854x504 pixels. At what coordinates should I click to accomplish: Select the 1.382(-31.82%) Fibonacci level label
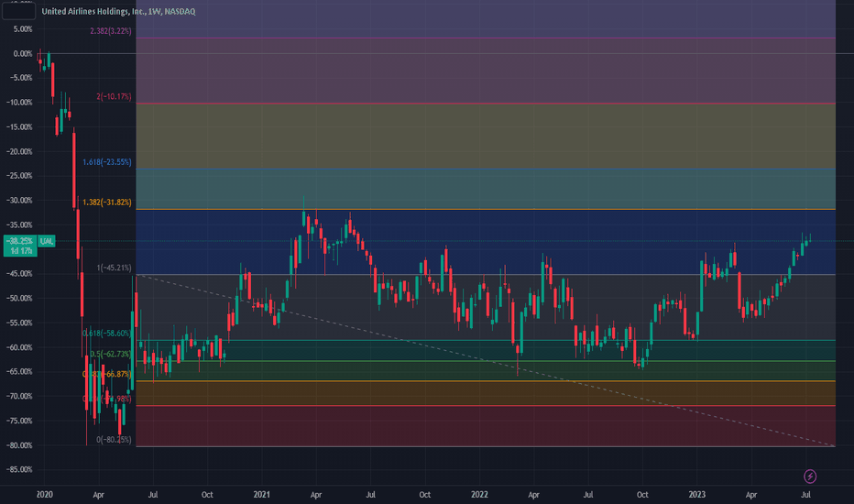tap(106, 203)
